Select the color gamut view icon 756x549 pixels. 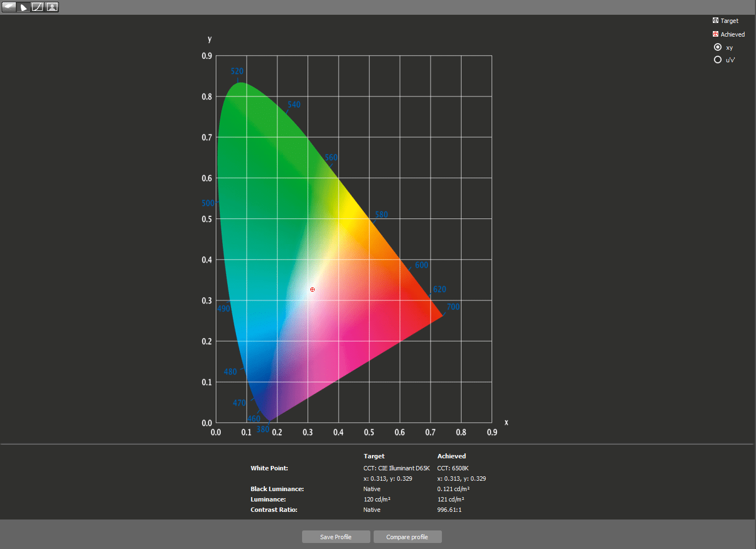click(x=23, y=7)
